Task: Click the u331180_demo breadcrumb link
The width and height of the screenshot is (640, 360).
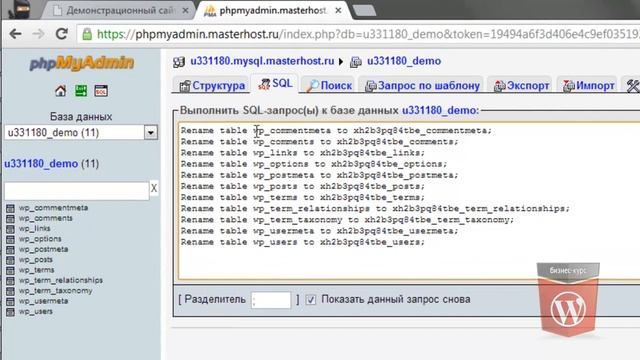Action: pyautogui.click(x=404, y=61)
